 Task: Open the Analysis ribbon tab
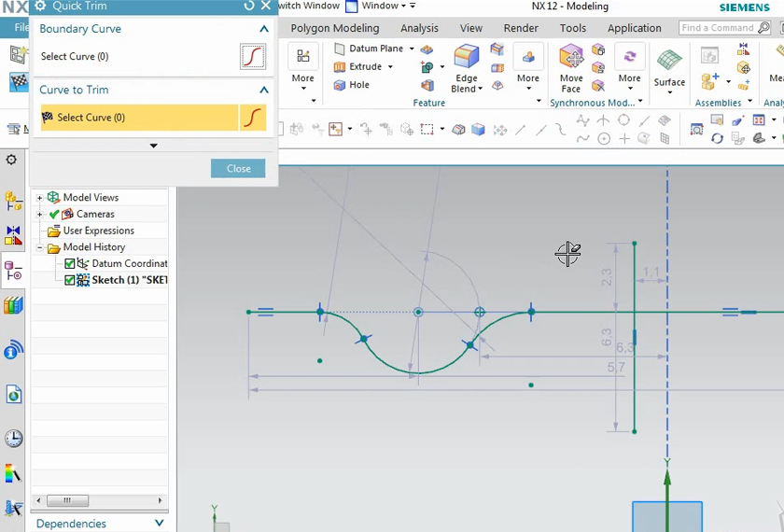click(x=419, y=28)
